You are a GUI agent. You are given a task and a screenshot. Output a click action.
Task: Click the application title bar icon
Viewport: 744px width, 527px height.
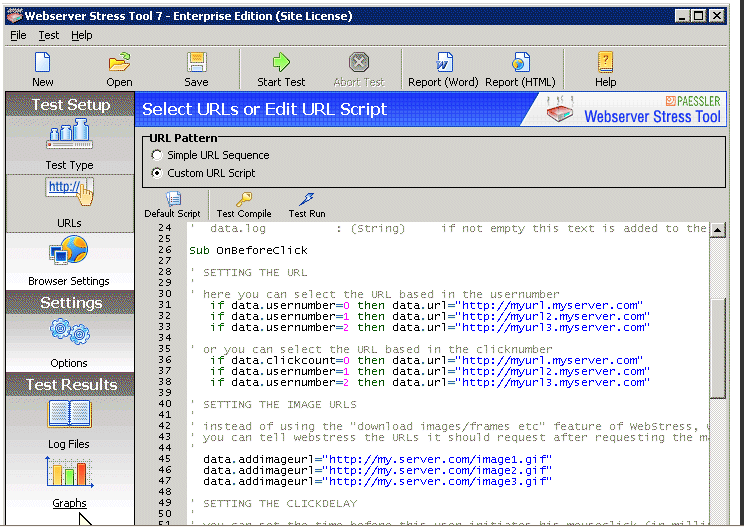[14, 16]
